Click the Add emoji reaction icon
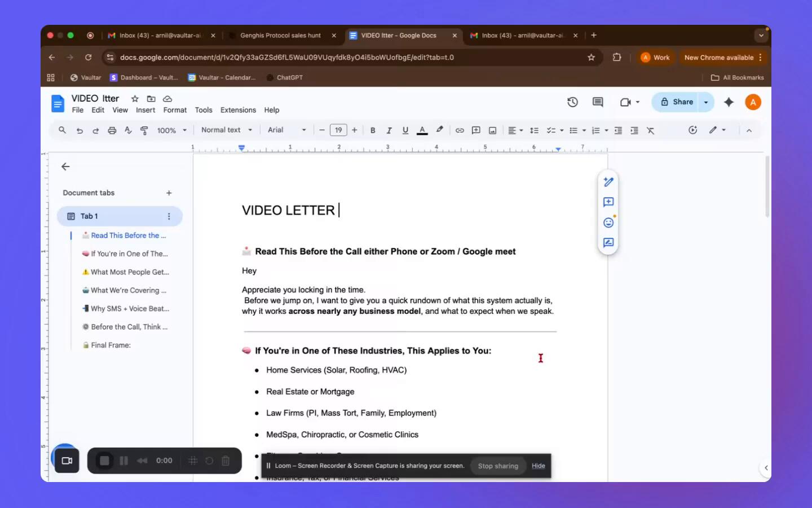This screenshot has width=812, height=508. (608, 222)
